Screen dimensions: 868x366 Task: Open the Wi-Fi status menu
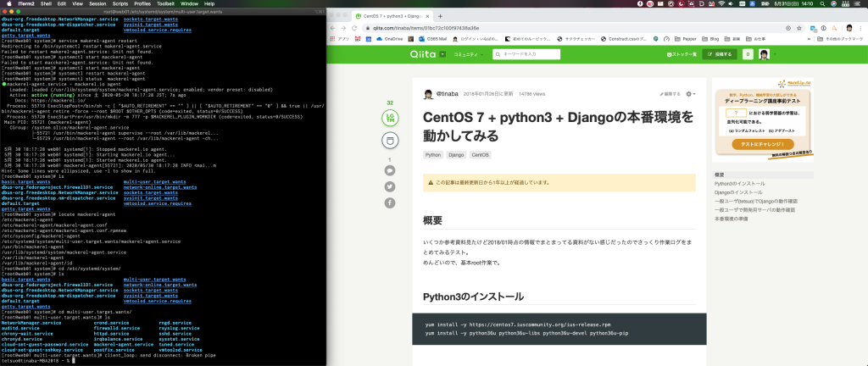pyautogui.click(x=721, y=3)
